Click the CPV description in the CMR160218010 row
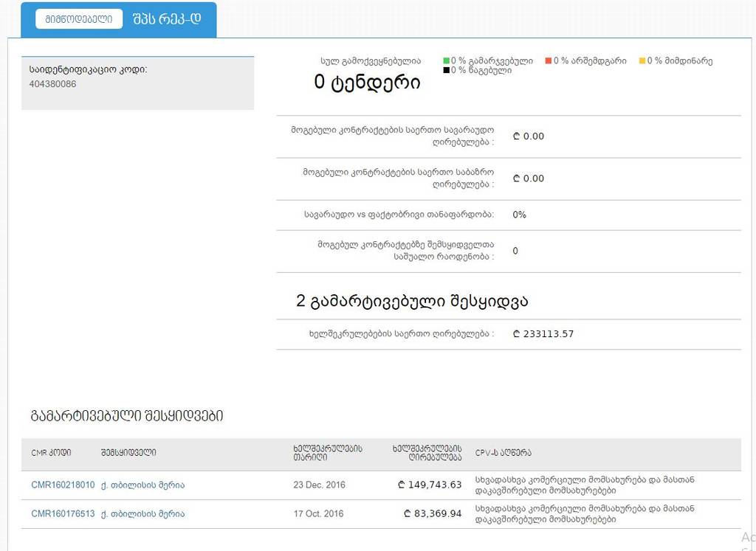The height and width of the screenshot is (551, 756). point(585,485)
